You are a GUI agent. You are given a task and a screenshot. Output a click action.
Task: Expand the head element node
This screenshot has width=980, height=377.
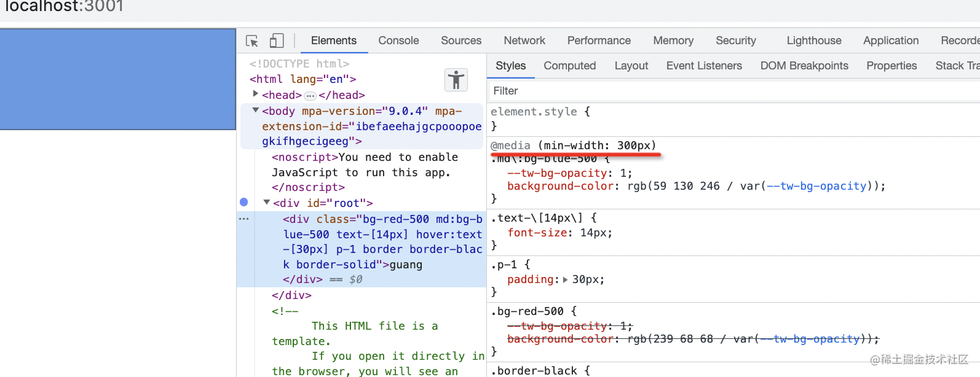(256, 94)
